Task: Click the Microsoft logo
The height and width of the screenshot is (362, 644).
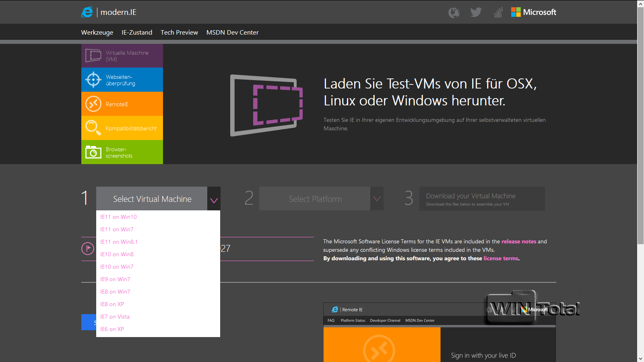Action: pos(534,12)
